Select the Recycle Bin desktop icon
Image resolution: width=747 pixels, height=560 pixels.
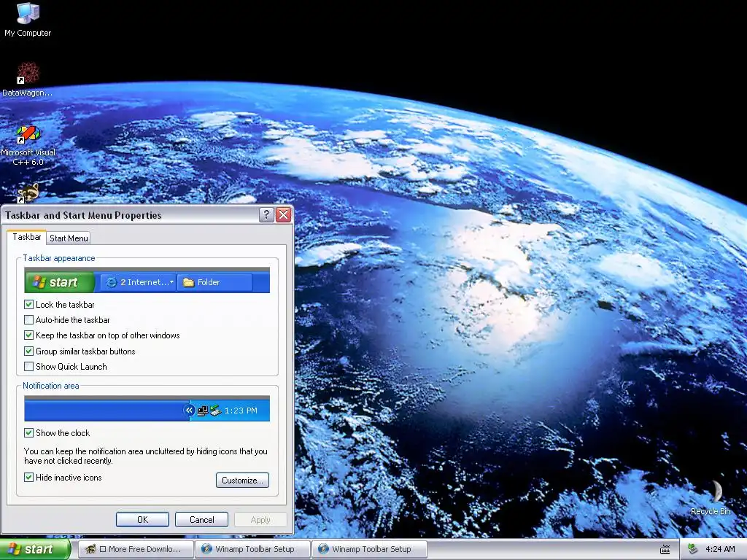point(711,497)
